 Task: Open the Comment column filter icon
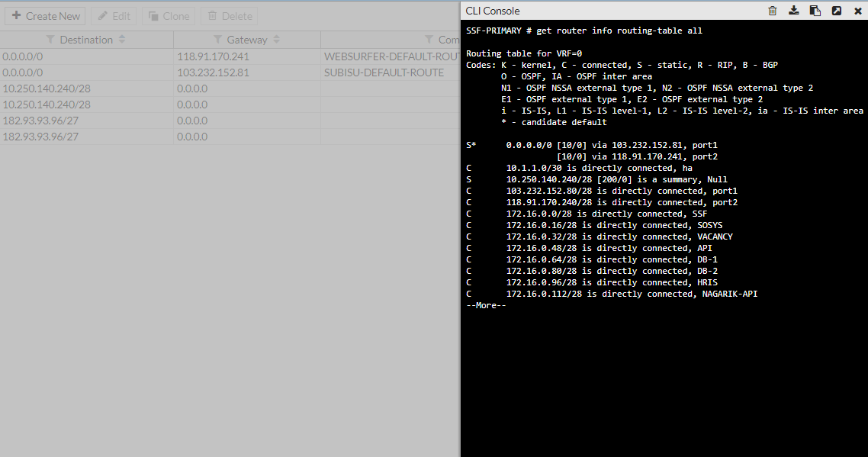pos(429,40)
